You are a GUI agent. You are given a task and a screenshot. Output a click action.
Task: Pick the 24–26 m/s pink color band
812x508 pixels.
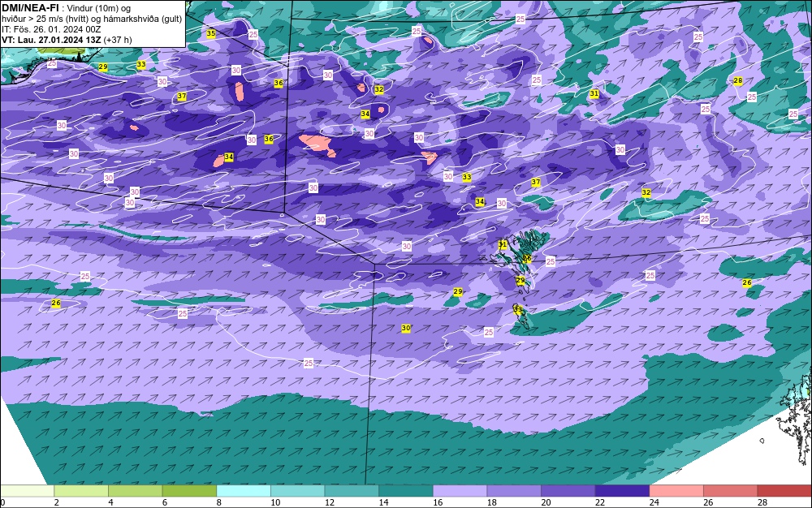point(676,490)
